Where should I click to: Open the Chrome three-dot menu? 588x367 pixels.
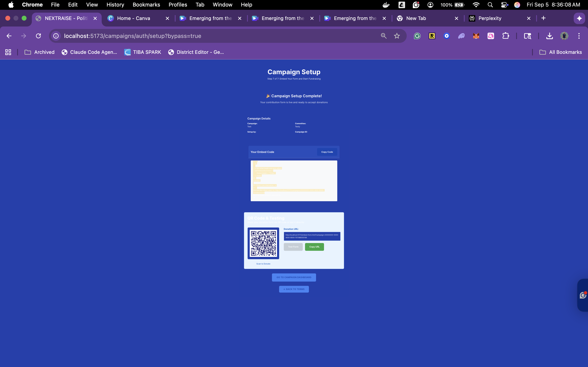tap(579, 36)
